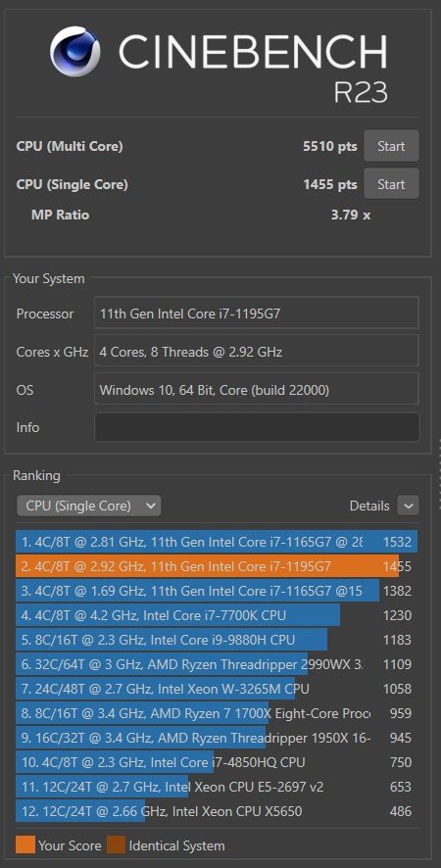Select ranking entry 5 Core i9-9880H
This screenshot has height=868, width=441.
217,640
